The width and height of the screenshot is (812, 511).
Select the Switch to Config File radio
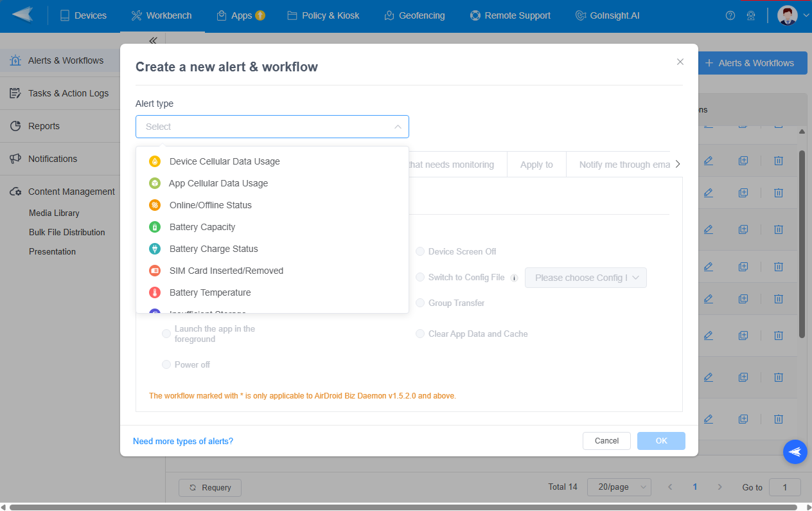click(x=420, y=277)
